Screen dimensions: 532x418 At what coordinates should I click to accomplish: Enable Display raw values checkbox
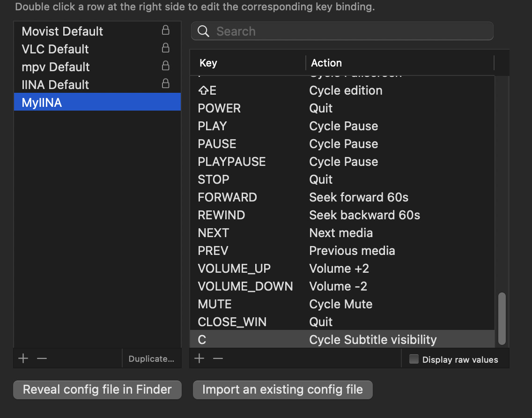coord(414,359)
